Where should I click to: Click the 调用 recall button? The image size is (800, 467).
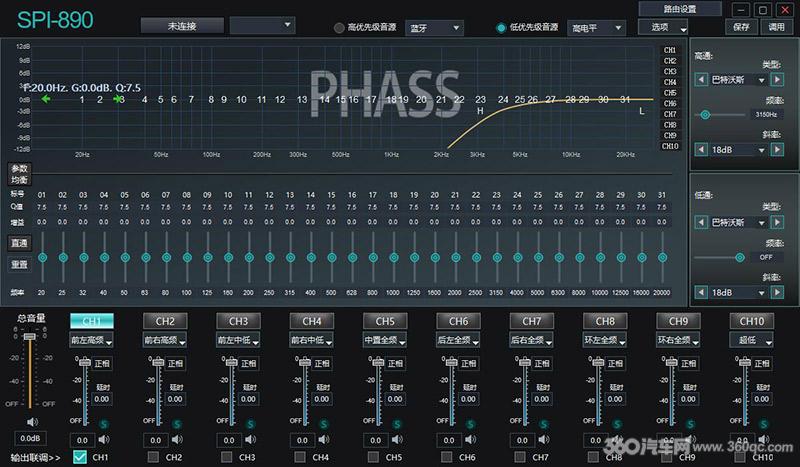(x=777, y=27)
